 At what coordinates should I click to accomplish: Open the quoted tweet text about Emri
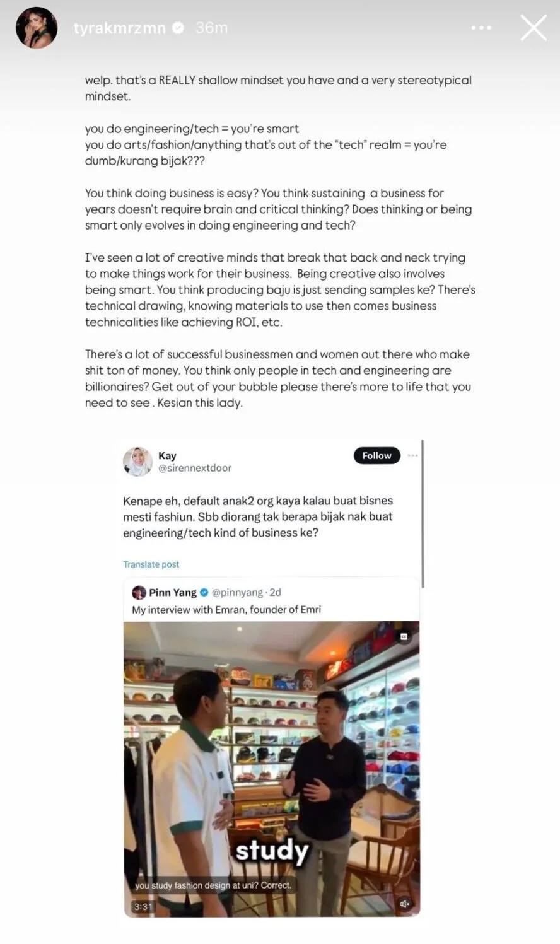[226, 610]
